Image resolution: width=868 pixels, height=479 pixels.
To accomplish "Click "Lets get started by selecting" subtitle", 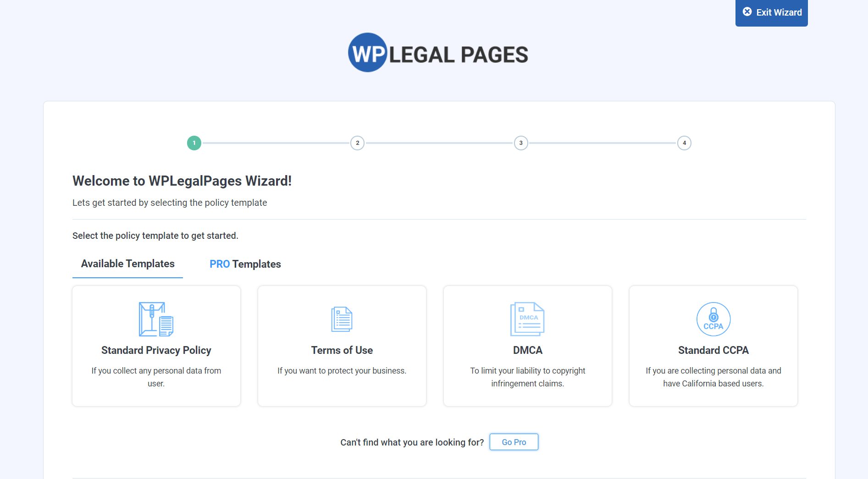I will tap(170, 203).
